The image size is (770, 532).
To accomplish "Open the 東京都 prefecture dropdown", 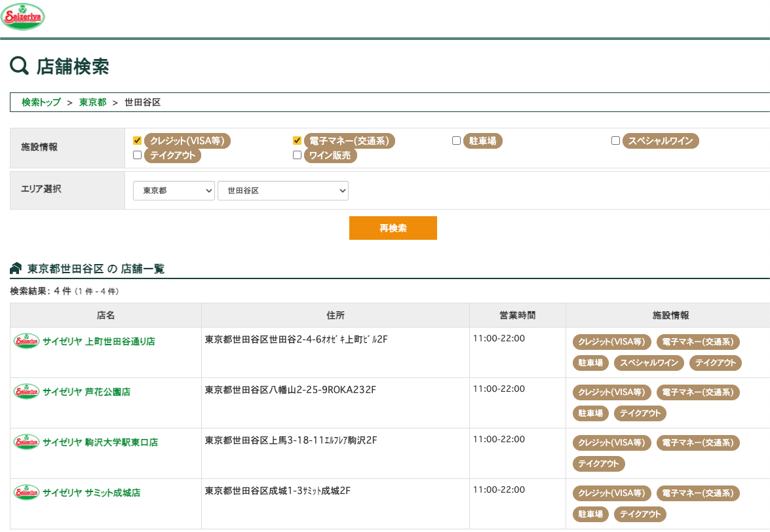I will 174,191.
